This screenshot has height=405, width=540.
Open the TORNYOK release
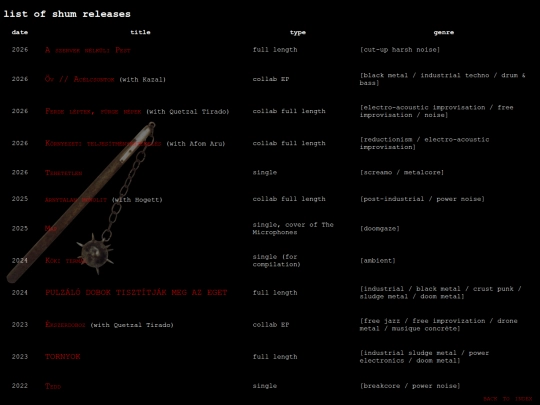click(x=63, y=356)
